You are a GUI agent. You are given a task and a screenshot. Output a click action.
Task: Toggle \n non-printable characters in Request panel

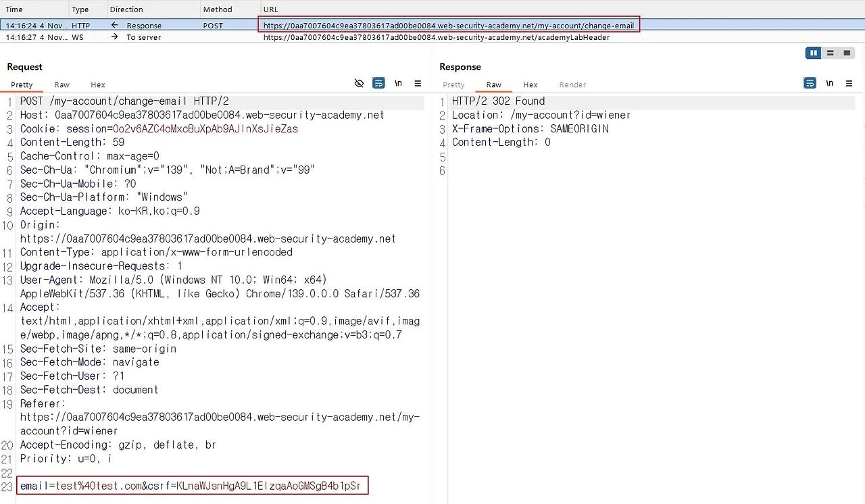pos(399,83)
